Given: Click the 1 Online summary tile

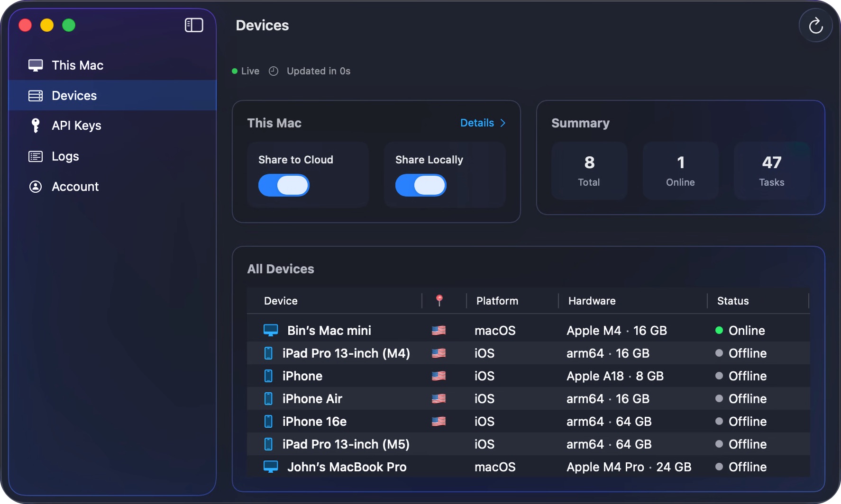Looking at the screenshot, I should [x=680, y=171].
